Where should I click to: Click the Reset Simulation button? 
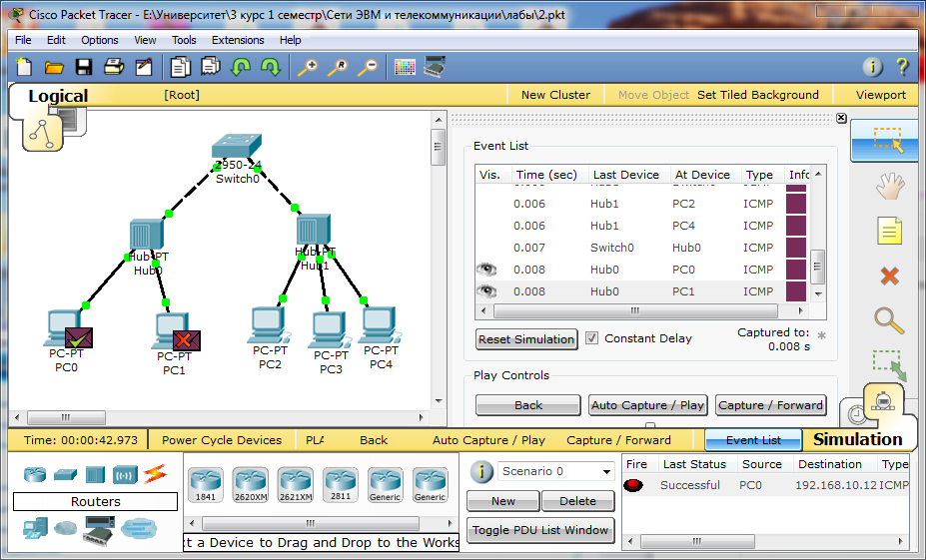point(526,339)
